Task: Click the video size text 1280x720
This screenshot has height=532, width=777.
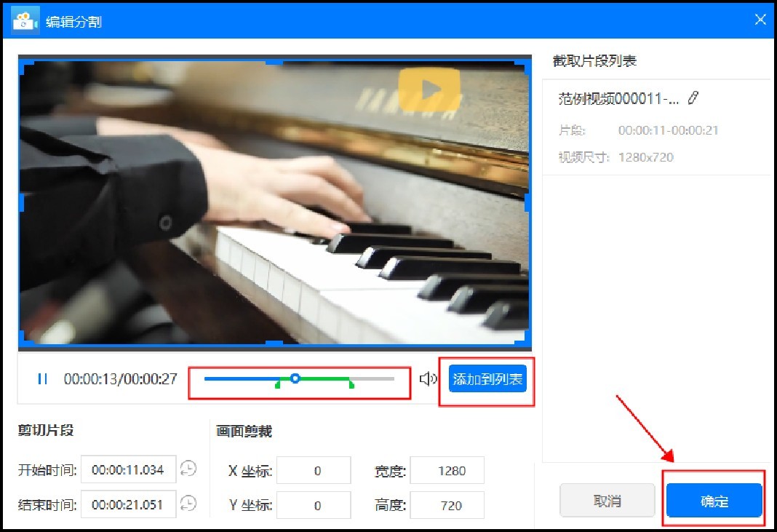Action: click(646, 157)
